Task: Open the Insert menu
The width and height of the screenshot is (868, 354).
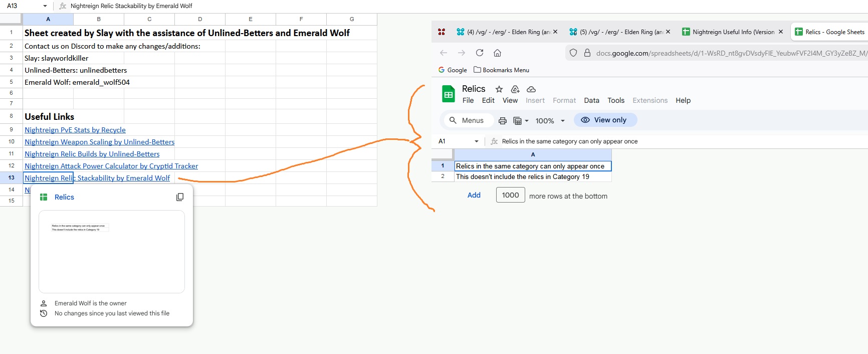Action: (x=535, y=100)
